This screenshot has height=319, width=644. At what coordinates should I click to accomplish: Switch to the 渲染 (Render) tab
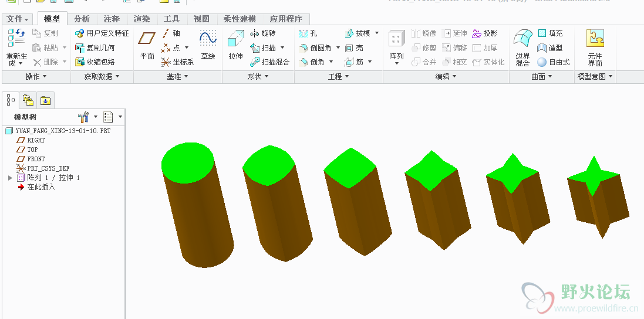pos(141,19)
